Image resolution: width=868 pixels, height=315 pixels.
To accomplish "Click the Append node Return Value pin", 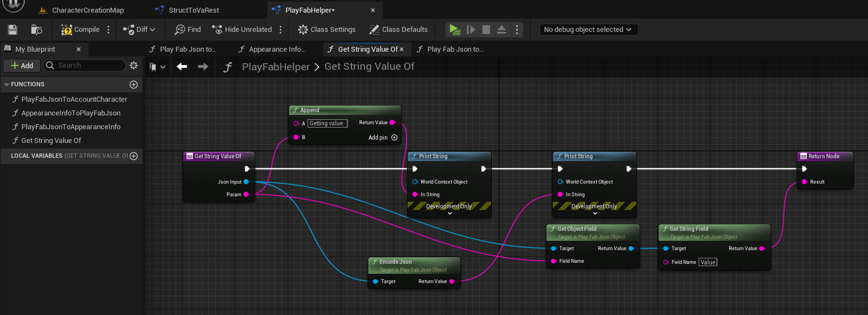I will pos(392,123).
